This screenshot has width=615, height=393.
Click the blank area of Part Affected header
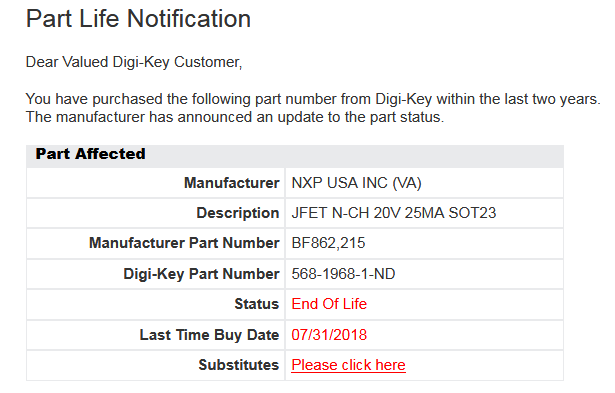(x=353, y=156)
